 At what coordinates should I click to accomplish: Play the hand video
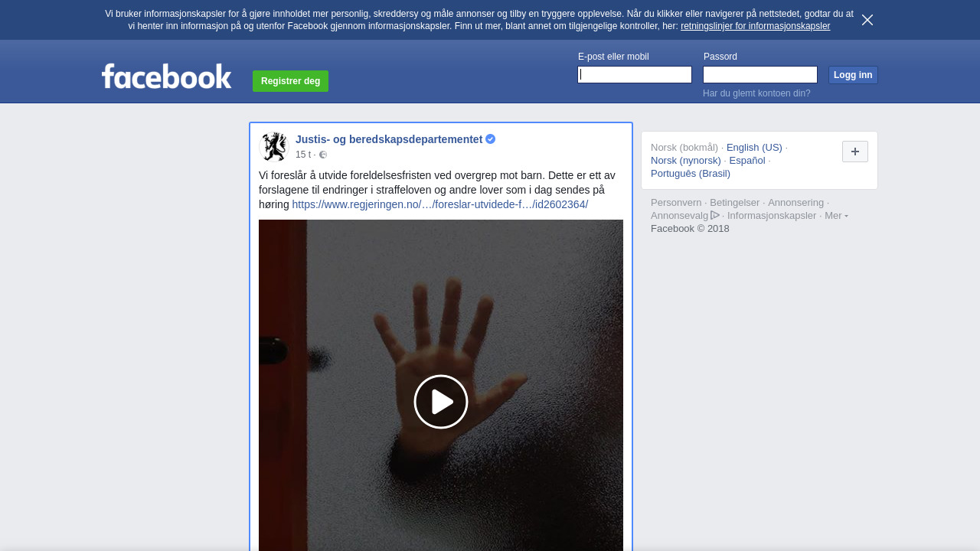point(441,402)
